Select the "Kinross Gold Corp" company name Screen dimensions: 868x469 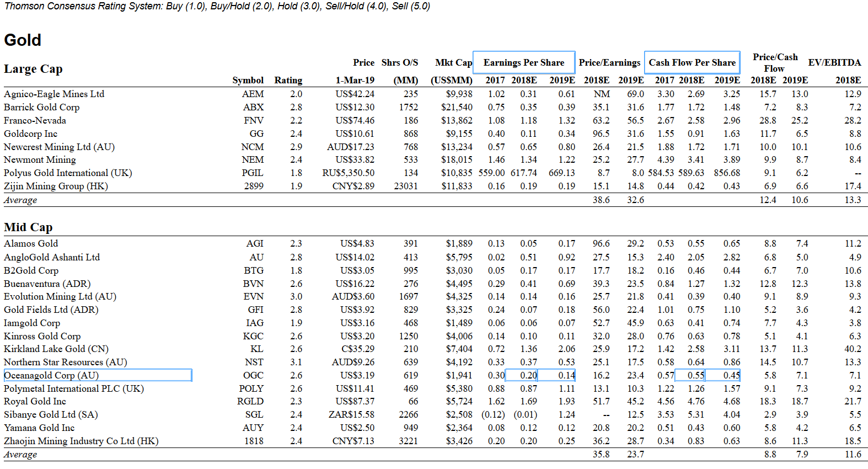[42, 336]
